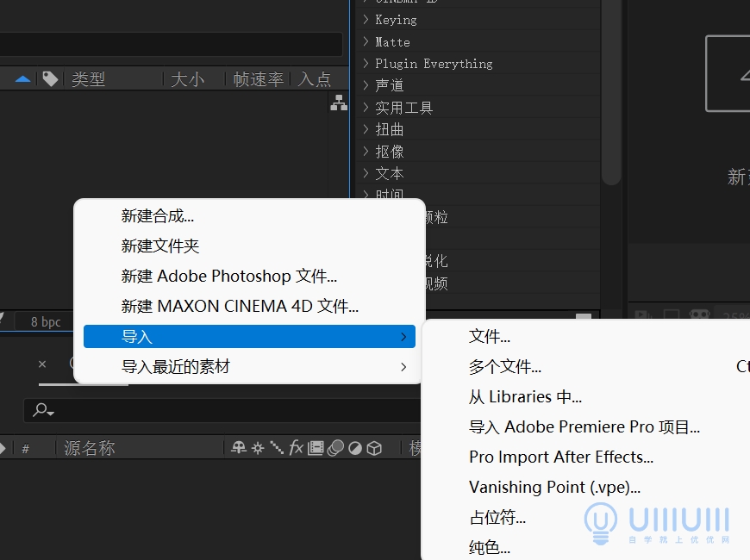
Task: Click the Collapse Transformations star switch icon
Action: 258,448
